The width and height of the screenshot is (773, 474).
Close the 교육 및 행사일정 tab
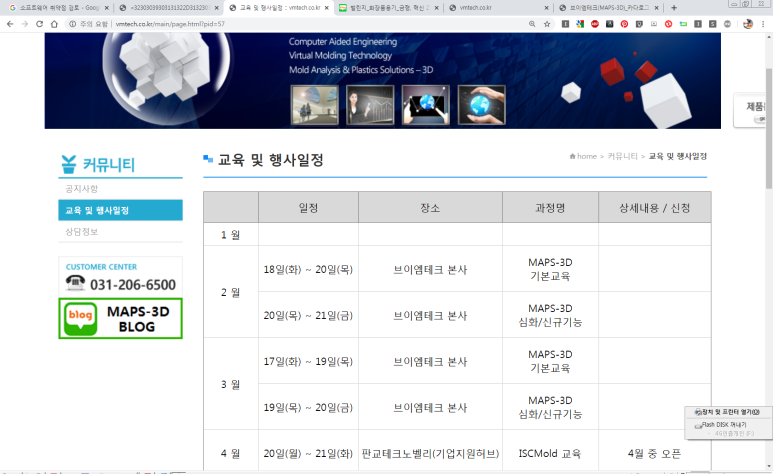click(x=326, y=8)
